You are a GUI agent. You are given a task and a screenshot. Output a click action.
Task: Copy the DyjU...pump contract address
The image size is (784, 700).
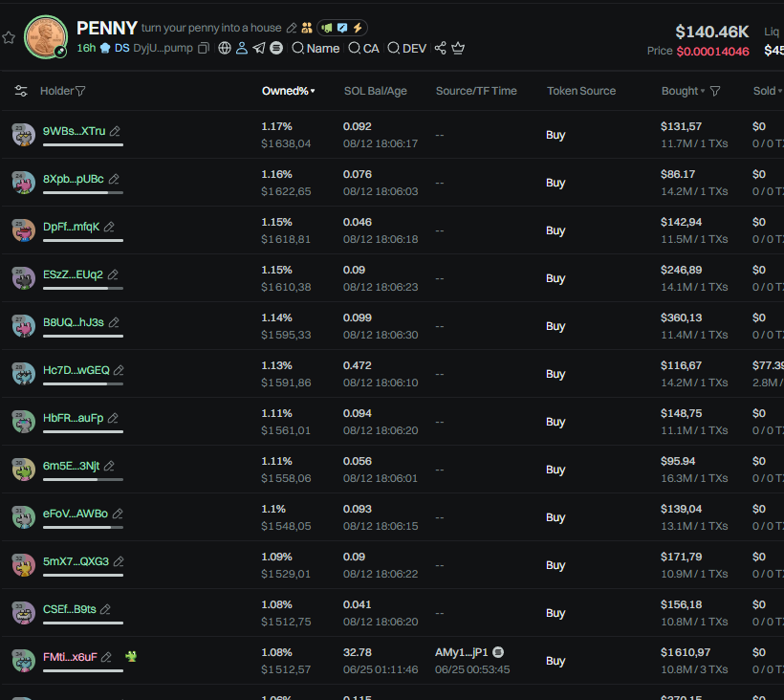pos(203,48)
